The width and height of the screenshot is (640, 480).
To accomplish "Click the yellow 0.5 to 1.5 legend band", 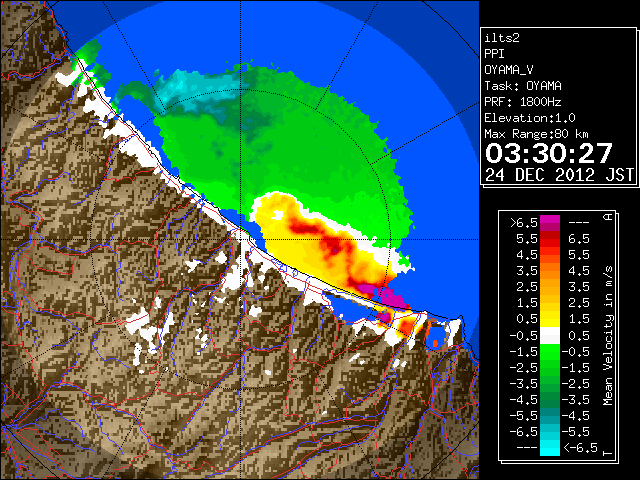I will point(550,319).
